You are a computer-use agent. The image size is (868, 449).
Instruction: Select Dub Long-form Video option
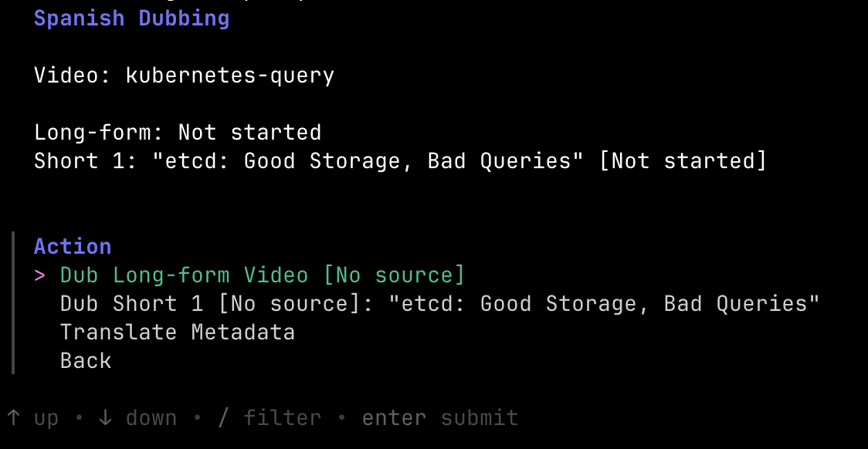pos(184,275)
